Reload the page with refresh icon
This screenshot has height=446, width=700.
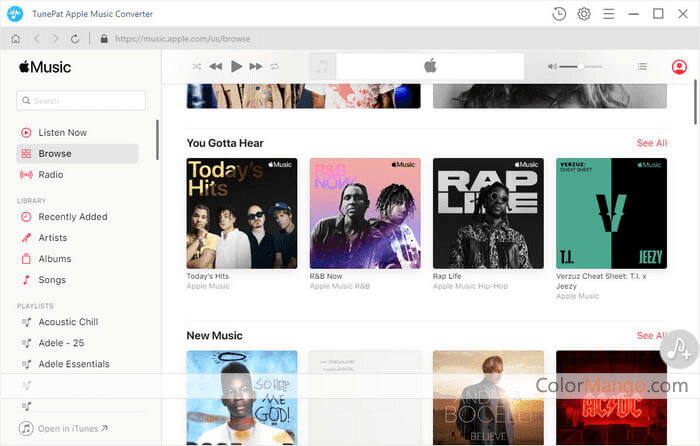(x=75, y=39)
